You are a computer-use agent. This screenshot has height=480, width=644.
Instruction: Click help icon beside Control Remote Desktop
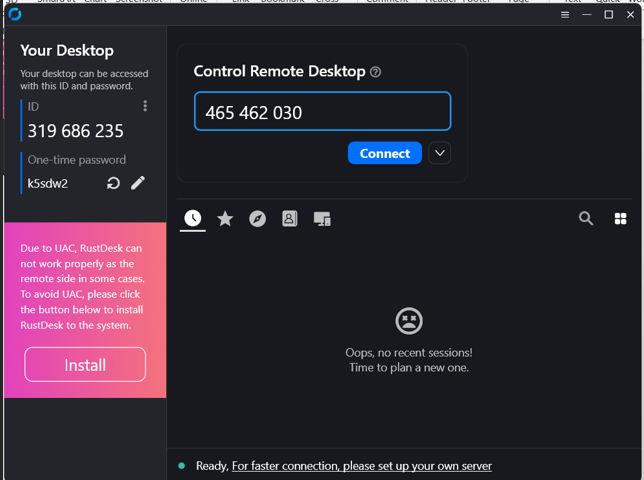click(x=375, y=72)
